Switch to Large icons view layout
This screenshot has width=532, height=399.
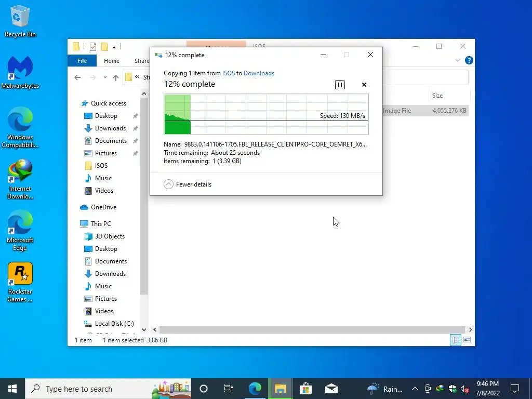point(467,340)
